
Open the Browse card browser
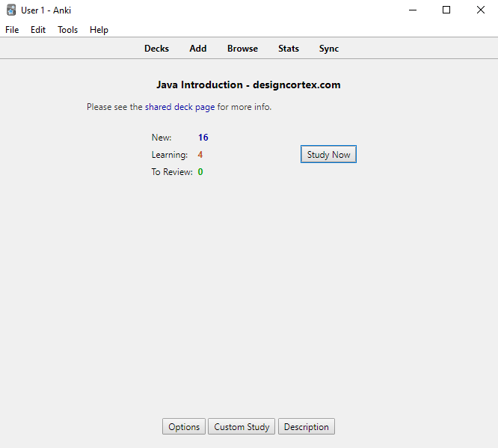[x=242, y=49]
